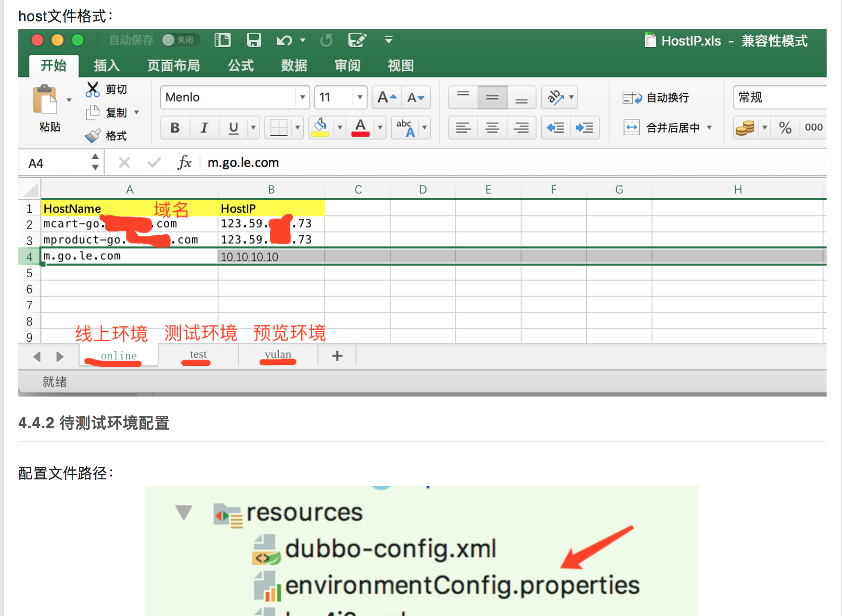This screenshot has height=616, width=842.
Task: Align text left
Action: pyautogui.click(x=463, y=128)
